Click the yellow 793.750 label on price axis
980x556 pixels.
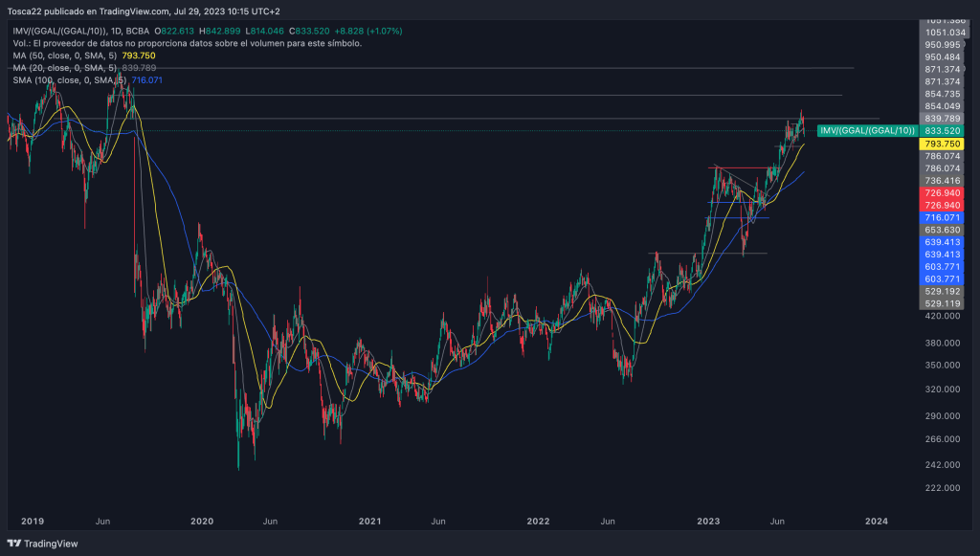coord(942,144)
